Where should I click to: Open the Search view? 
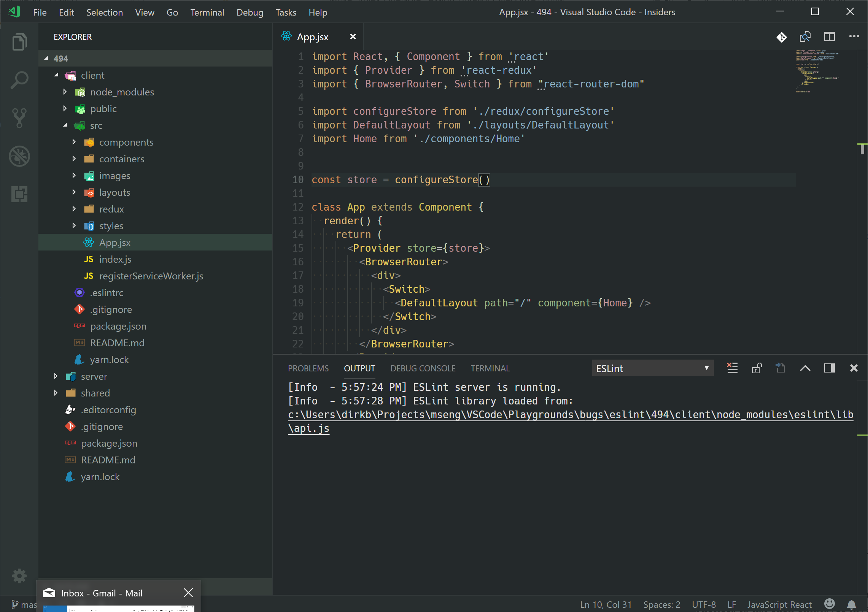point(19,80)
